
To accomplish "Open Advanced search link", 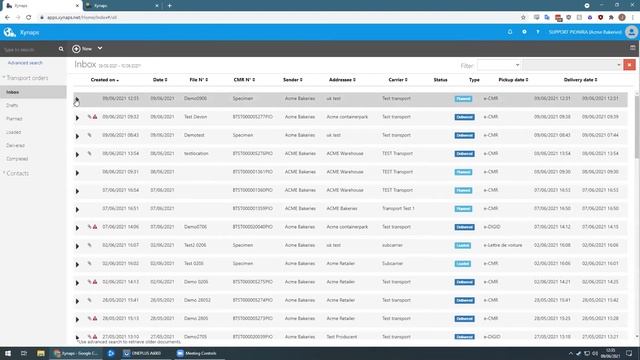I will (25, 63).
